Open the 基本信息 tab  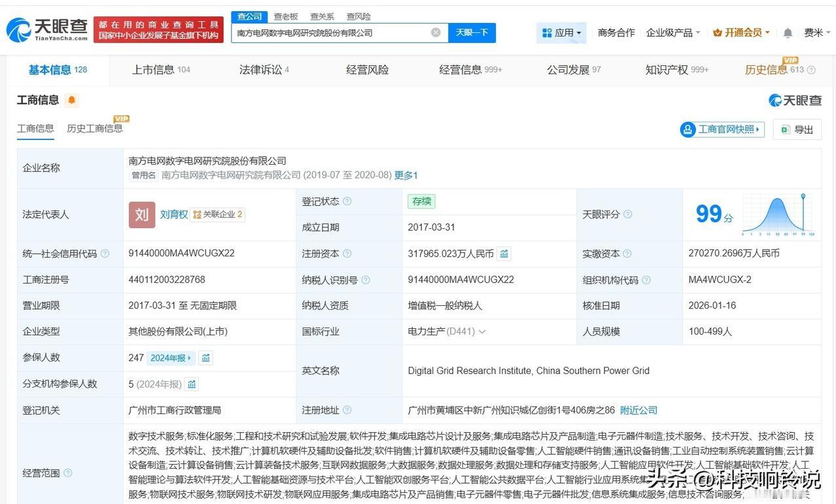[x=58, y=70]
